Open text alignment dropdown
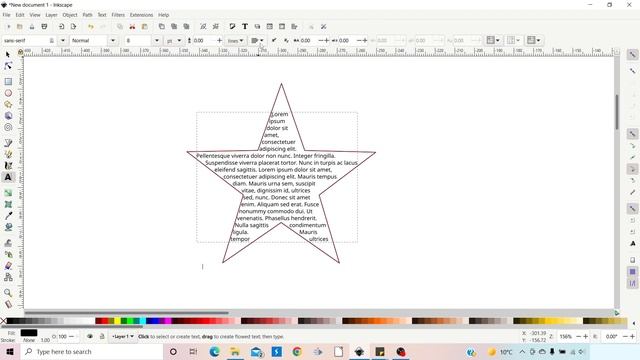640x360 pixels. 257,40
